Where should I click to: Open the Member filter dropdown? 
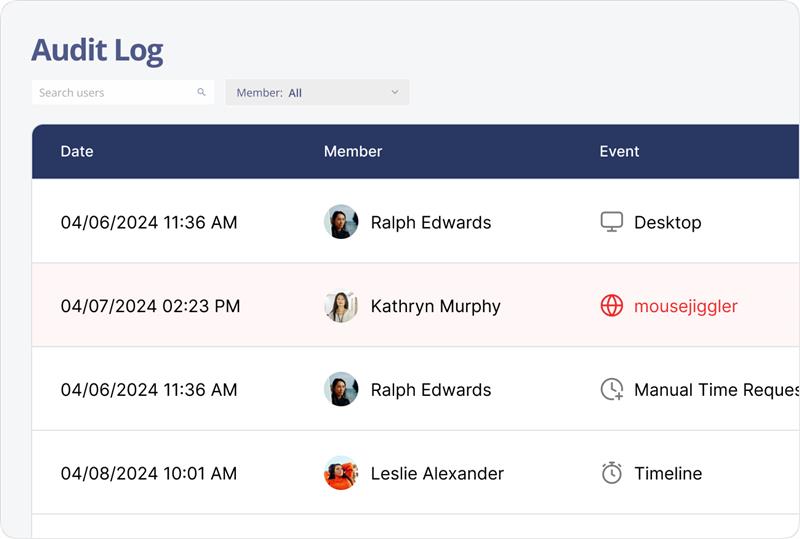point(317,92)
